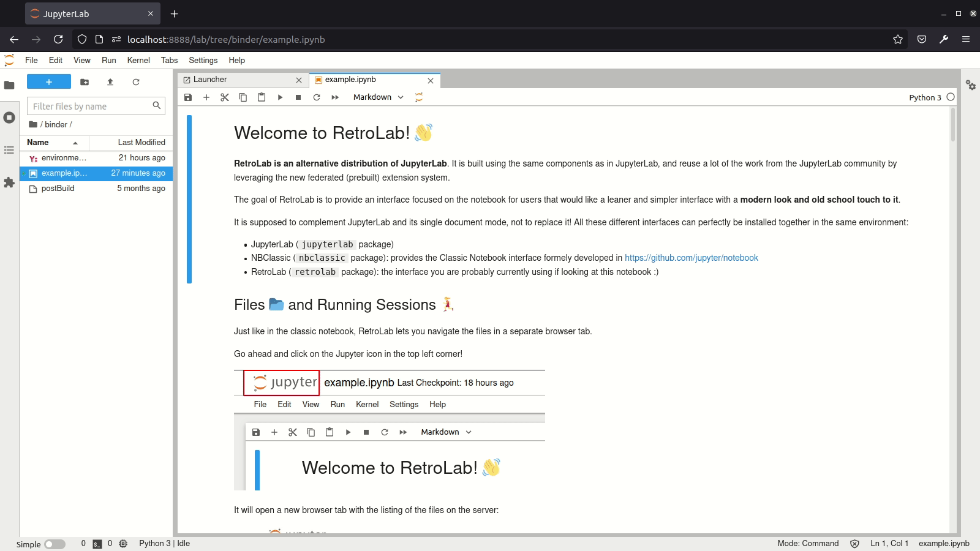Sort files by Name column

coord(54,143)
